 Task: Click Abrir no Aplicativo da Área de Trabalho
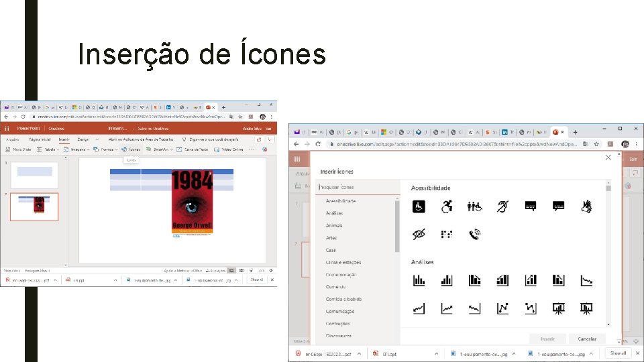140,139
